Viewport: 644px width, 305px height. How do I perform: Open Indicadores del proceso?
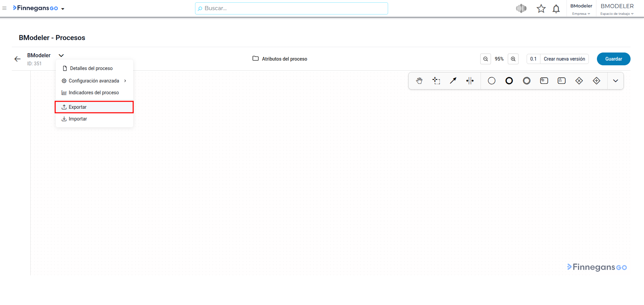[94, 93]
